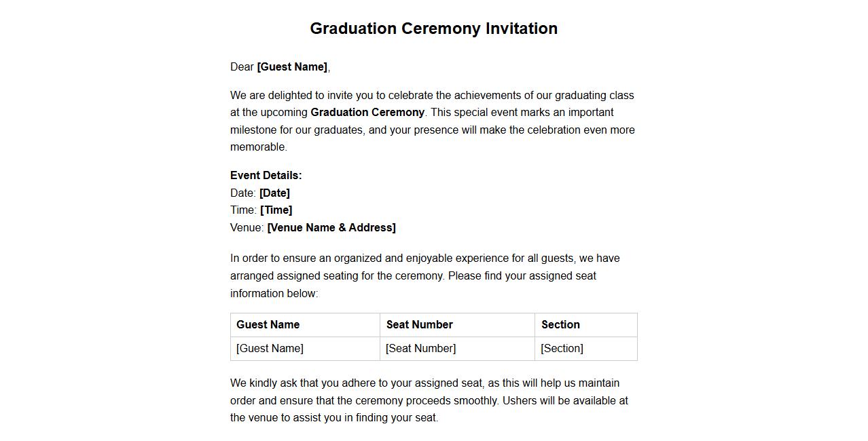The width and height of the screenshot is (868, 441).
Task: Select the [Date] placeholder
Action: pos(274,193)
